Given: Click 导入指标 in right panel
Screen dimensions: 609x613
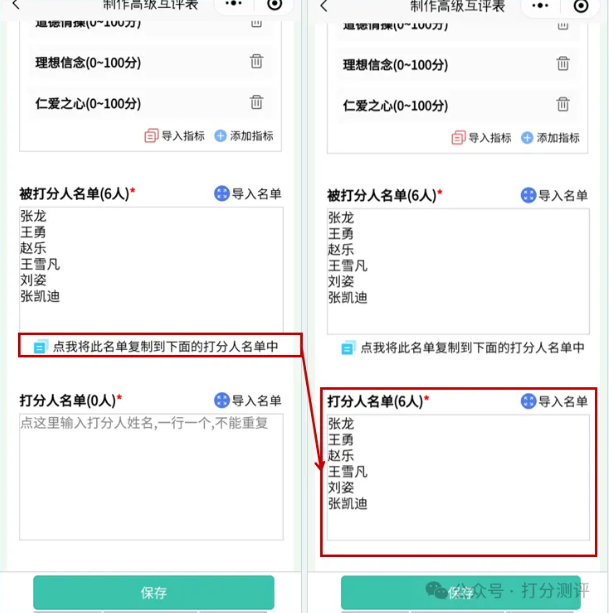Looking at the screenshot, I should click(481, 138).
